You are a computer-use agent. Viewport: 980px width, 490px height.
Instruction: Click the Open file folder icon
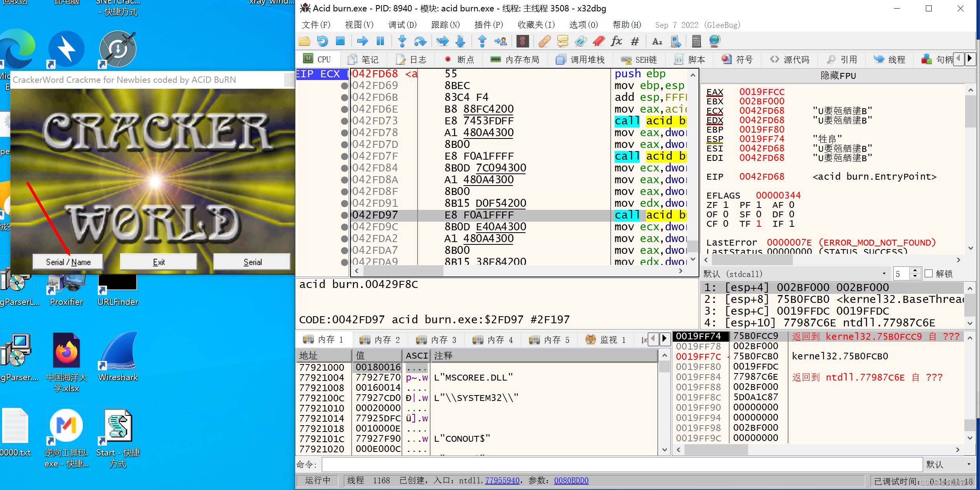click(304, 41)
